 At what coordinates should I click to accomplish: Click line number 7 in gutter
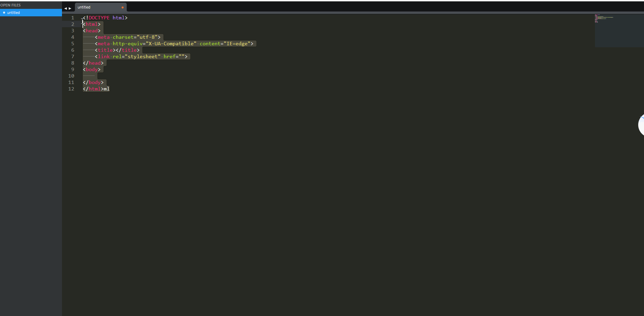coord(73,56)
